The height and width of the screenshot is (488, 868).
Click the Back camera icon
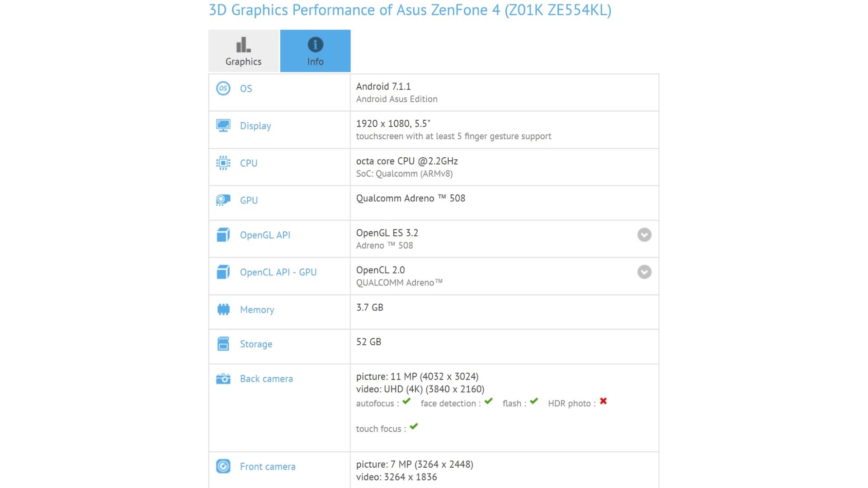pyautogui.click(x=223, y=379)
